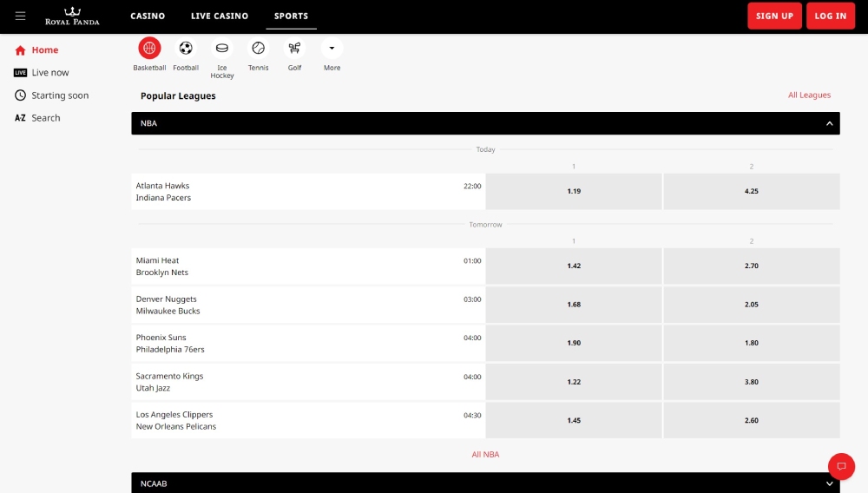This screenshot has height=493, width=868.
Task: Bet on Milwaukee Bucks at 2.05
Action: tap(751, 305)
